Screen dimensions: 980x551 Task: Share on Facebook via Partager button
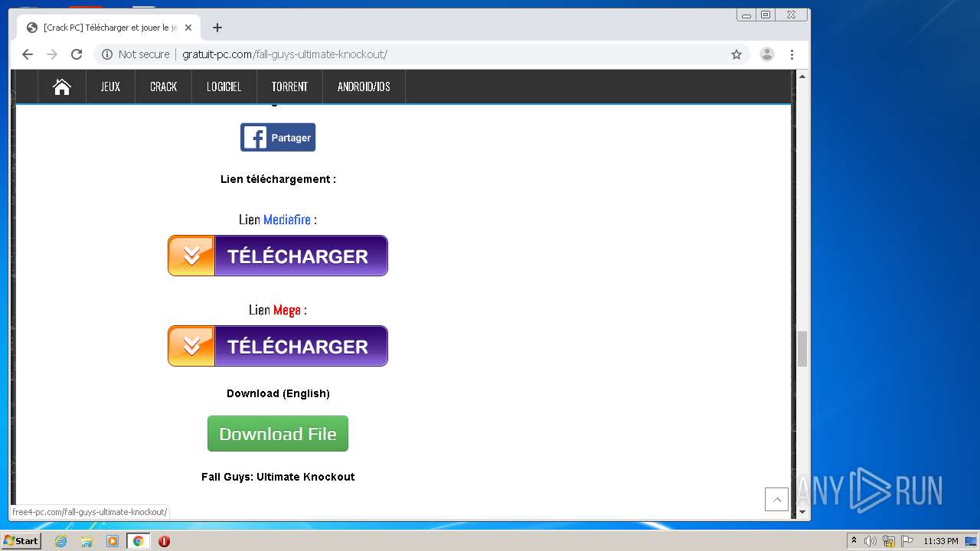[x=278, y=137]
